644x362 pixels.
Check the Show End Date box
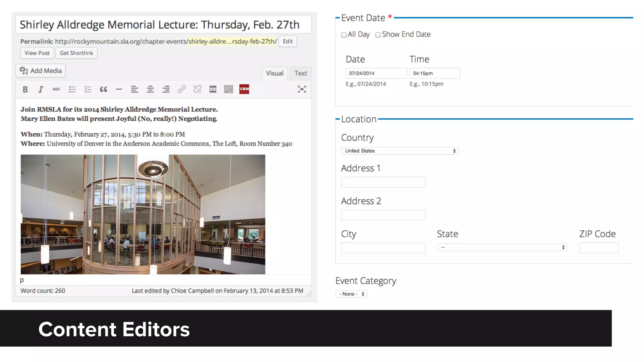378,35
